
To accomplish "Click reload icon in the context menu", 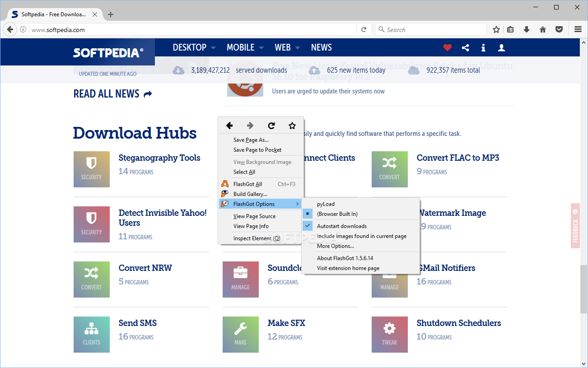I will pos(271,126).
